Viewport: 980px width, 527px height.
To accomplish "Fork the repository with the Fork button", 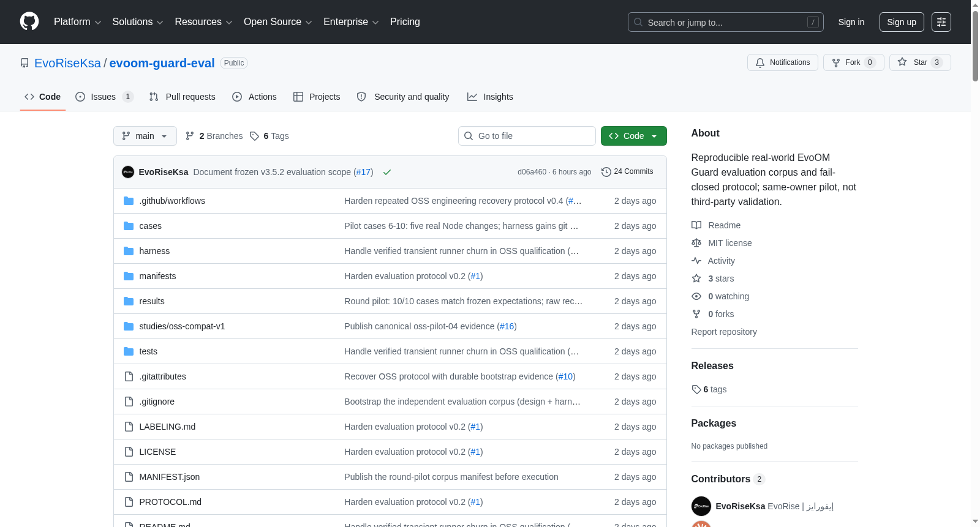I will [854, 62].
